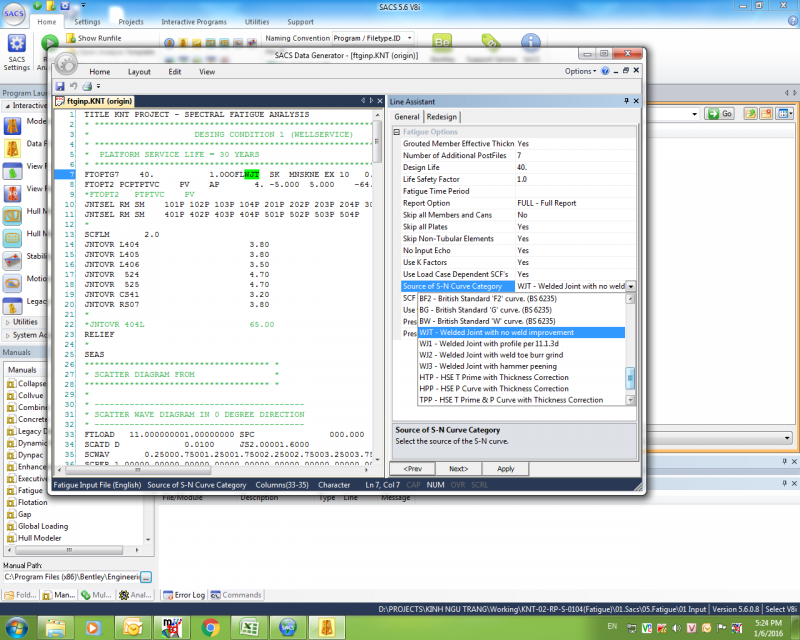Click the view options icon right of Go
Screen dimensions: 800x640
[785, 113]
